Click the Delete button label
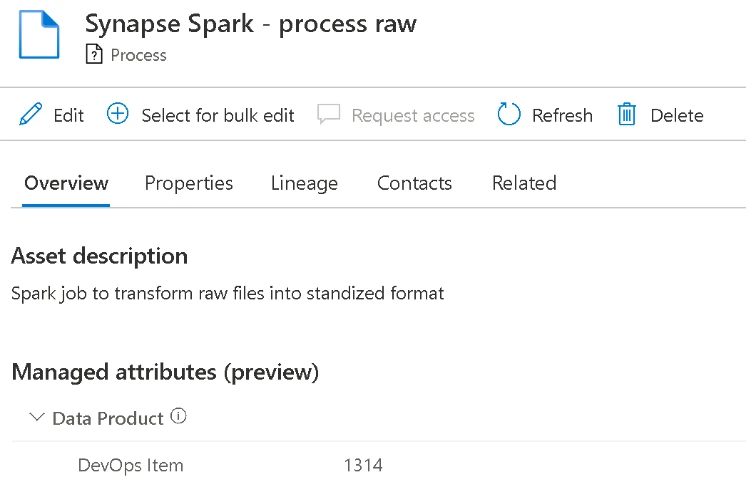The image size is (755, 482). [677, 116]
